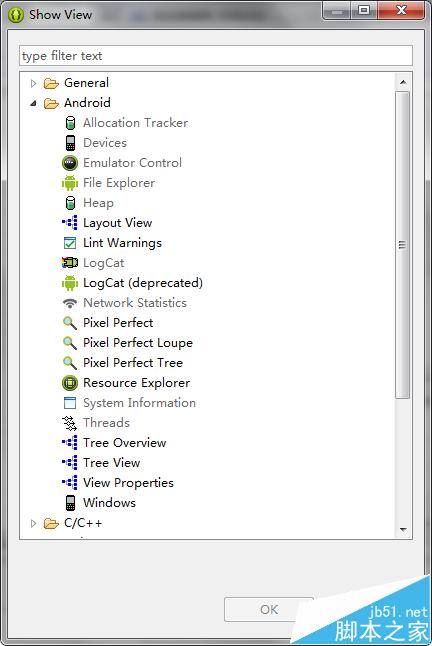Click the Threads icon

[70, 423]
